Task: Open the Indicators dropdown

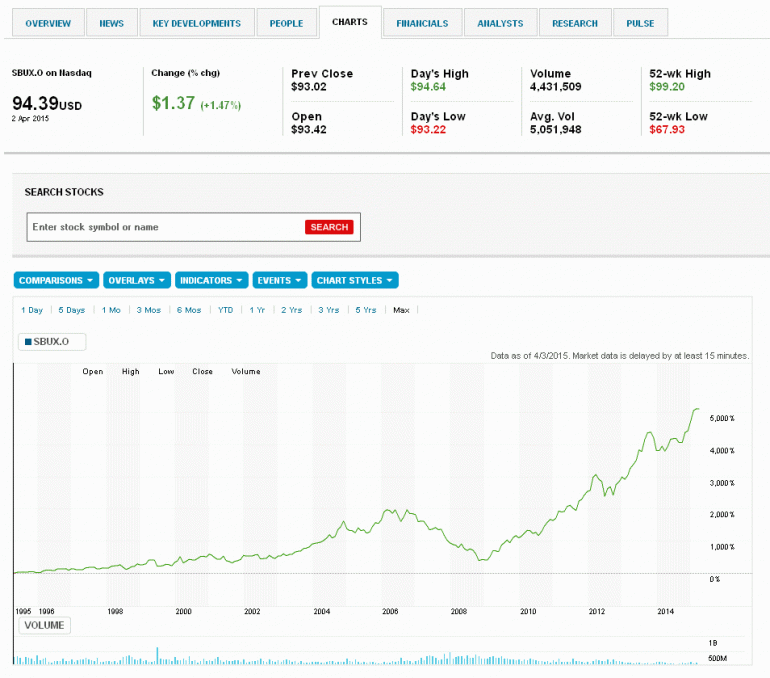Action: coord(211,281)
